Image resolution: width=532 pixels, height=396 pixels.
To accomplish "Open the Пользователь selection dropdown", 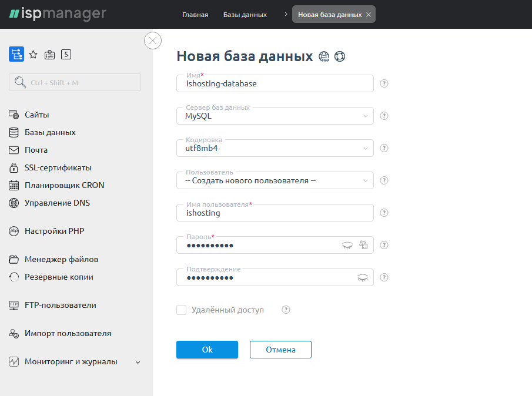I will click(275, 180).
